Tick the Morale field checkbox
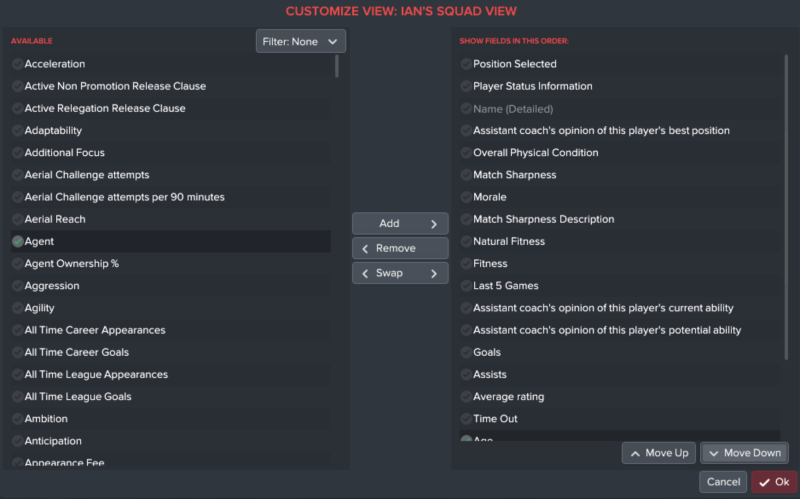This screenshot has width=800, height=499. [466, 197]
